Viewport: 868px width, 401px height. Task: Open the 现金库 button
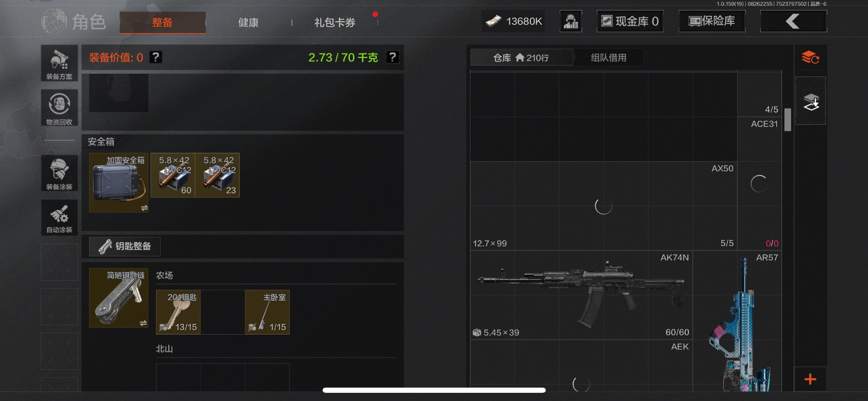point(630,21)
